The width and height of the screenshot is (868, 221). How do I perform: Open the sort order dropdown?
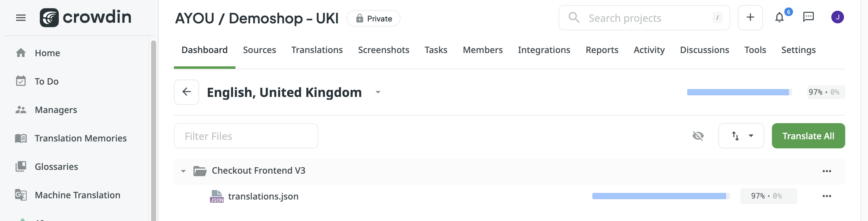point(741,136)
